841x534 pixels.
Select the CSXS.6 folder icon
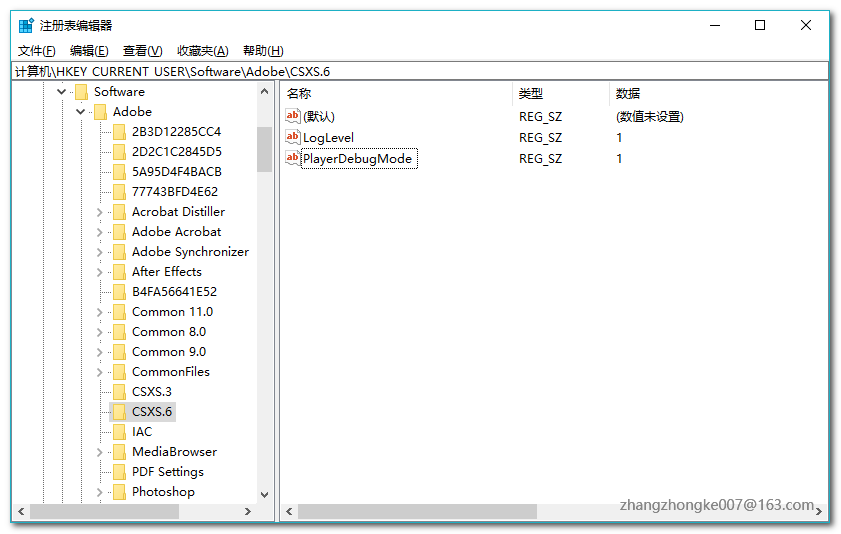click(120, 412)
